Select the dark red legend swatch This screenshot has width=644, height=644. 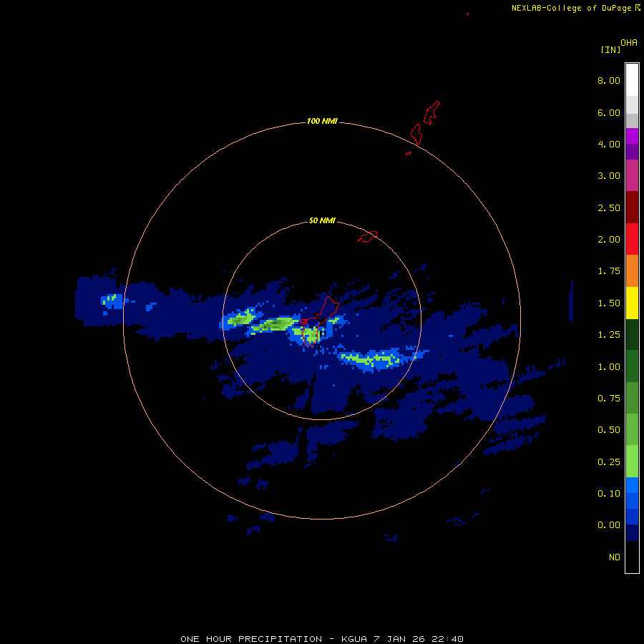pyautogui.click(x=632, y=208)
